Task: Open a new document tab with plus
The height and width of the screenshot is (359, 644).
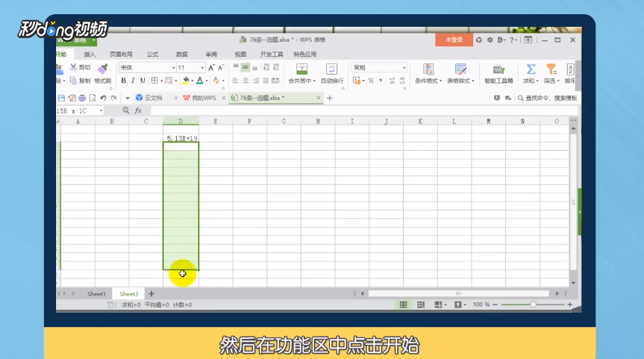Action: [x=329, y=99]
